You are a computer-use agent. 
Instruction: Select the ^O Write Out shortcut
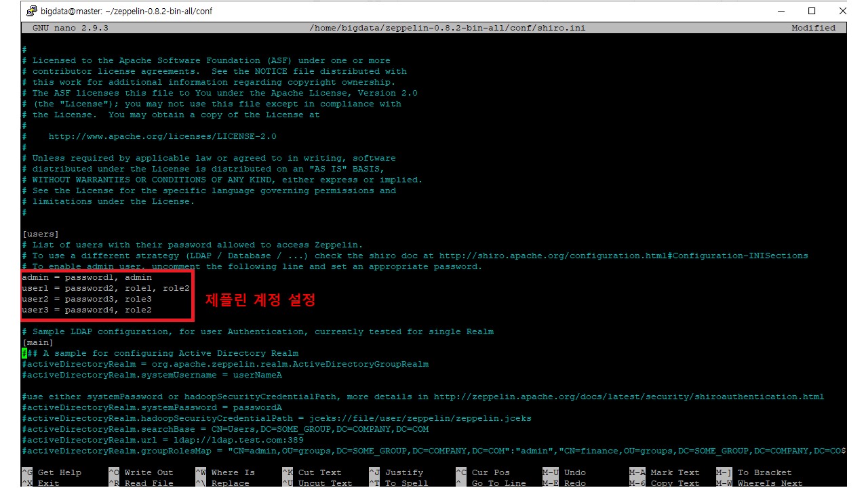point(141,472)
